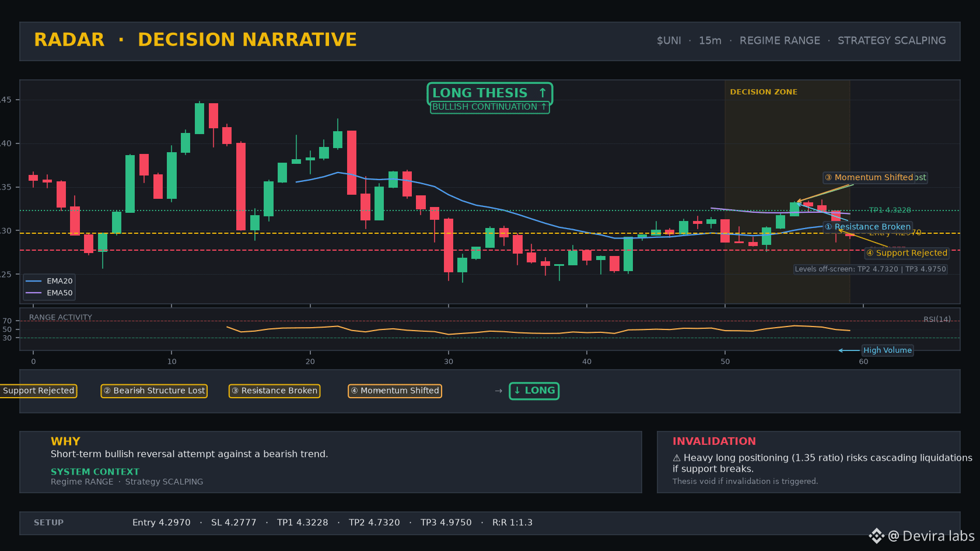This screenshot has height=551, width=980.
Task: Click the Momentum Shifted annotation on the chart
Action: tap(869, 177)
